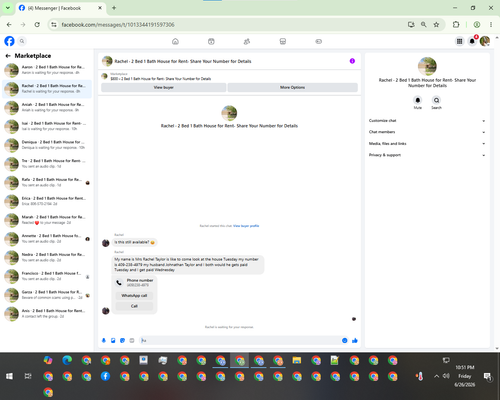Choose a GIF from composer
This screenshot has height=400, width=500.
point(132,340)
